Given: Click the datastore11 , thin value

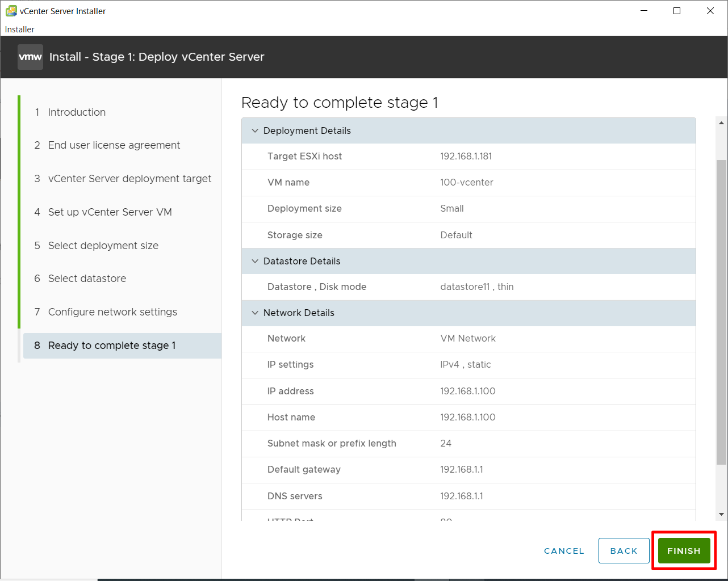Looking at the screenshot, I should pyautogui.click(x=476, y=287).
